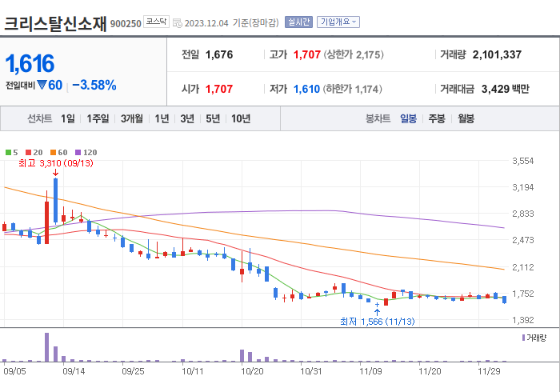This screenshot has height=392, width=560.
Task: Click the current price 1,616
Action: click(x=30, y=63)
